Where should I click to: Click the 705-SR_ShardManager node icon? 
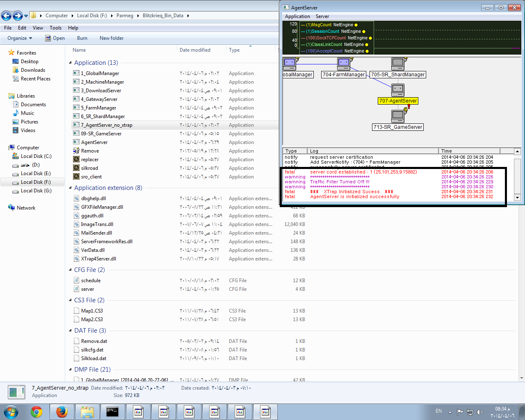click(x=398, y=64)
